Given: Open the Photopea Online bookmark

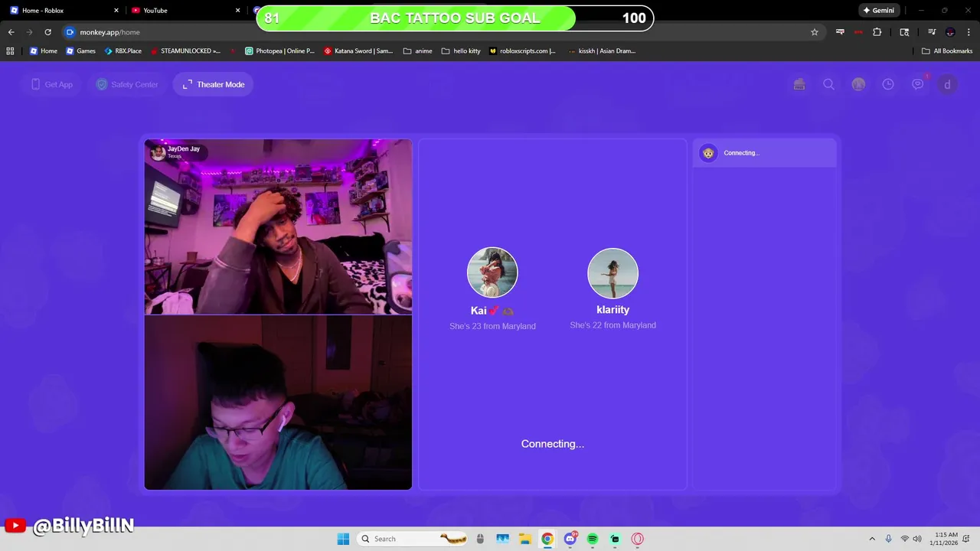Looking at the screenshot, I should click(x=279, y=51).
